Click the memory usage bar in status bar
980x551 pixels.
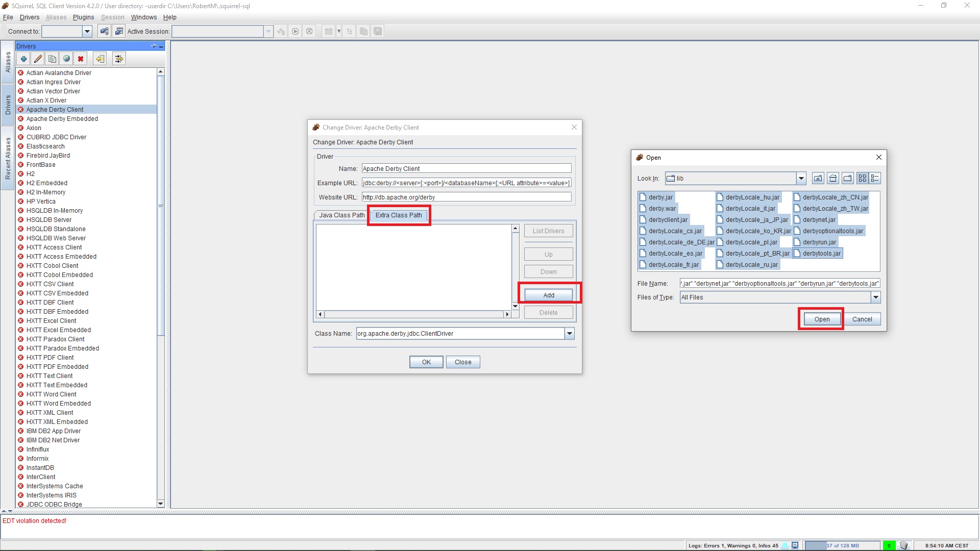pyautogui.click(x=842, y=545)
